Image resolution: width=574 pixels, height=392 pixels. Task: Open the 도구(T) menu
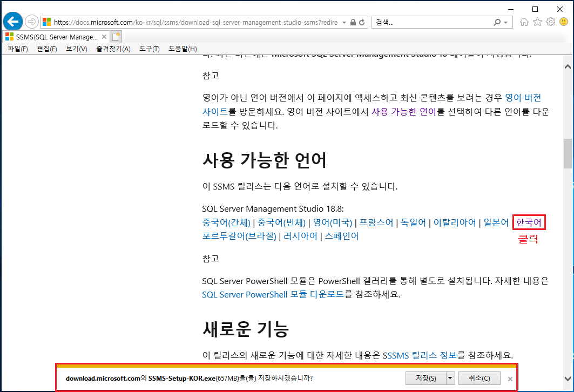tap(150, 49)
